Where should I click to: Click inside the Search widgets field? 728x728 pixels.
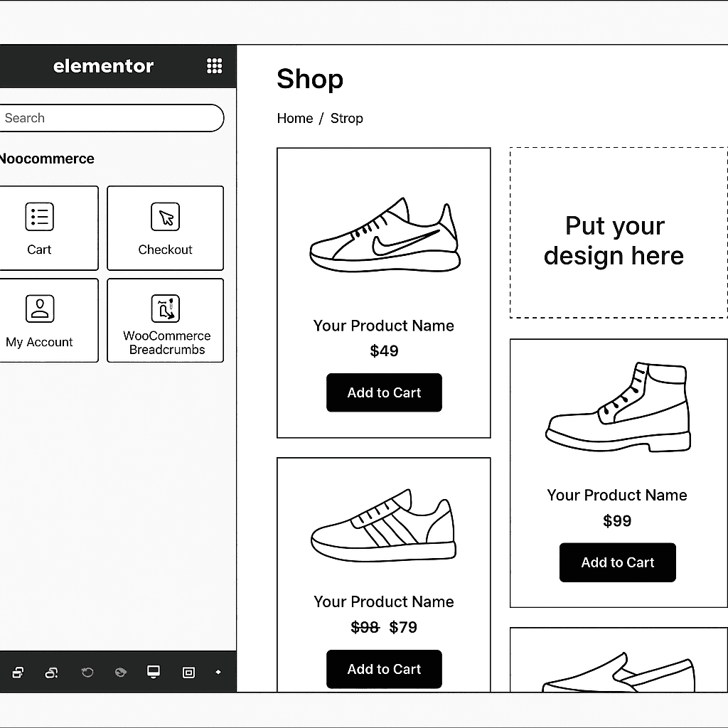point(110,118)
